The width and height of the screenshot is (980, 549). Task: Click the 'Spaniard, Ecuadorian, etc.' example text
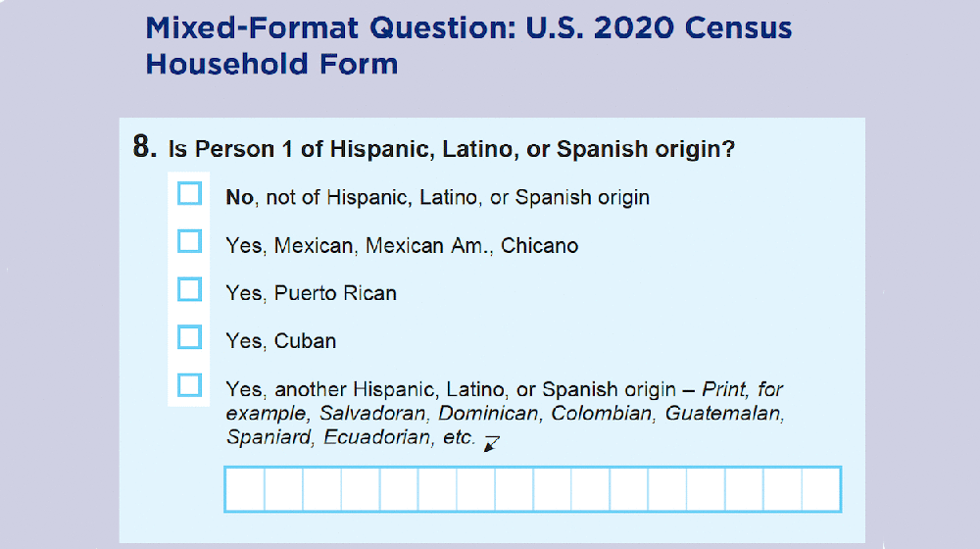351,437
